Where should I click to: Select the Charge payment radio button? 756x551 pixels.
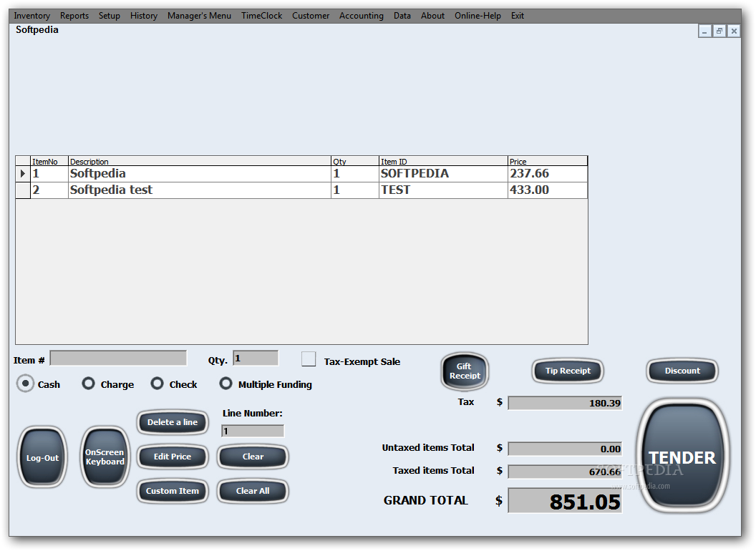(88, 384)
